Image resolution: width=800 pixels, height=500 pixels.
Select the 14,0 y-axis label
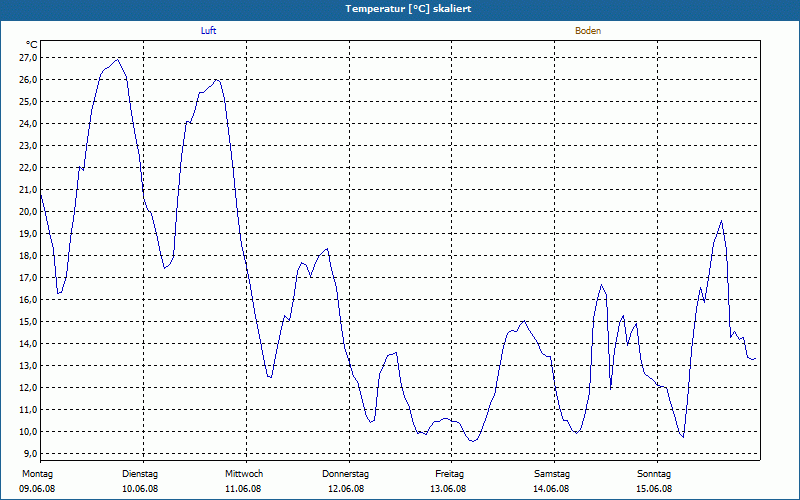29,343
